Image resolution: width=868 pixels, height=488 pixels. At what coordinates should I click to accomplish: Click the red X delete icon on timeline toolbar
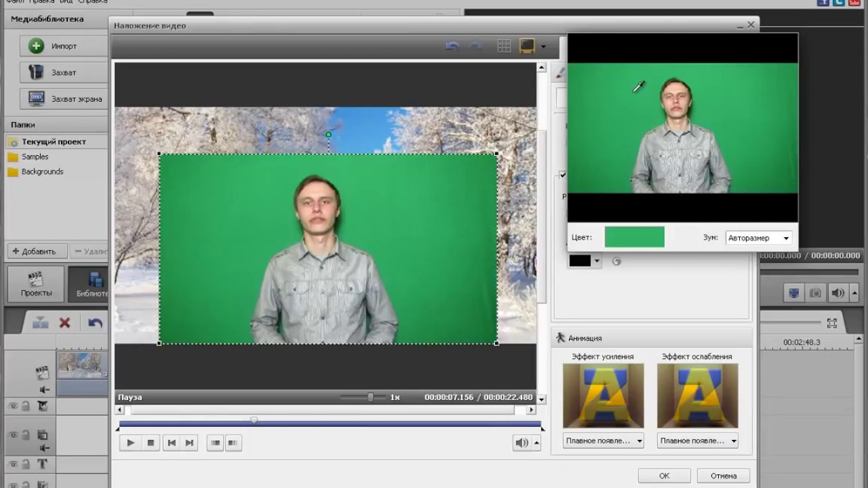64,323
